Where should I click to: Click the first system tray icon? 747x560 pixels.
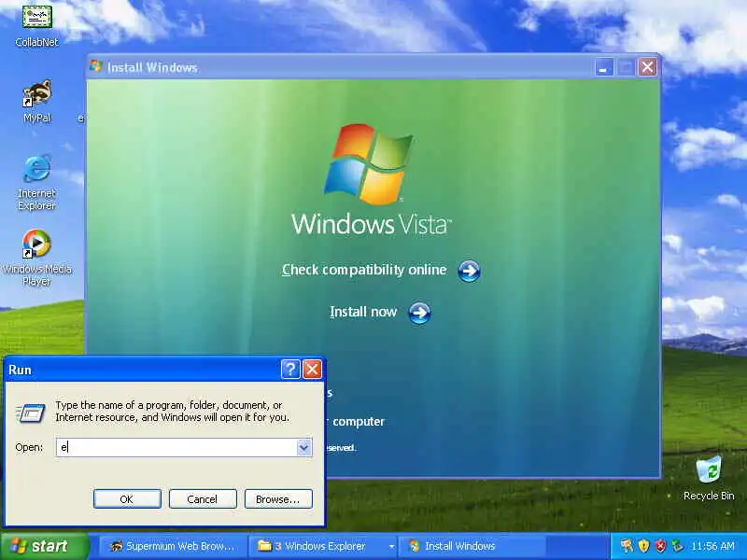point(627,546)
